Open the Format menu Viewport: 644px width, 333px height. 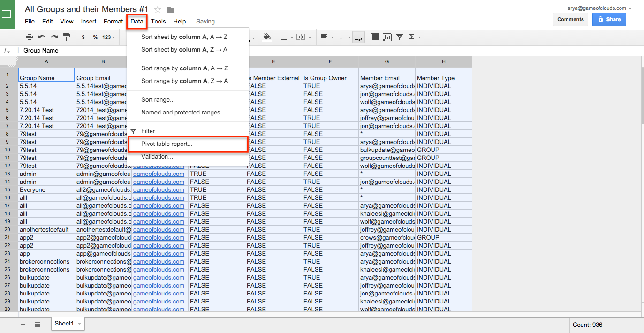click(114, 21)
